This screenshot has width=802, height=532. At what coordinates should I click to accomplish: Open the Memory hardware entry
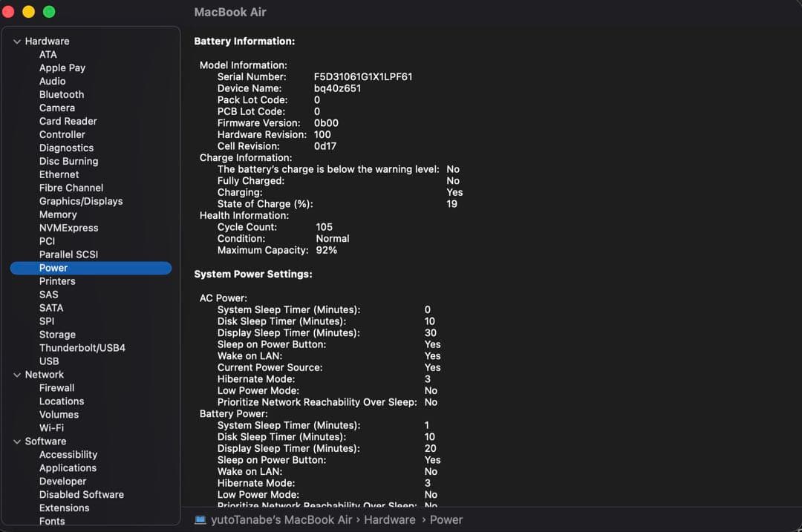58,214
